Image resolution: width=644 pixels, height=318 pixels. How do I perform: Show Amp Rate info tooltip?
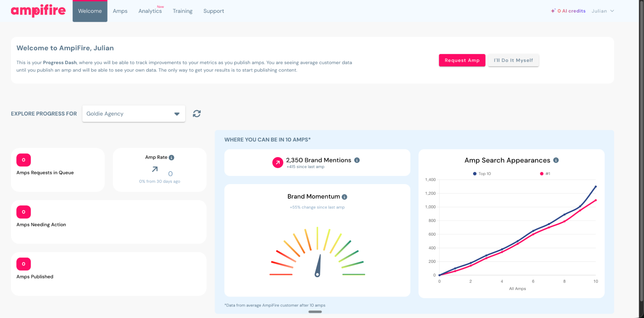[171, 157]
